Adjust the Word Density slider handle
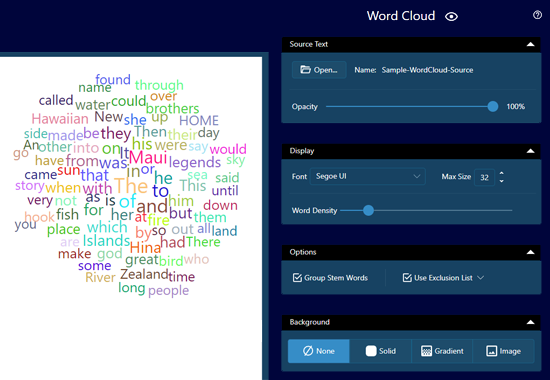 click(368, 210)
